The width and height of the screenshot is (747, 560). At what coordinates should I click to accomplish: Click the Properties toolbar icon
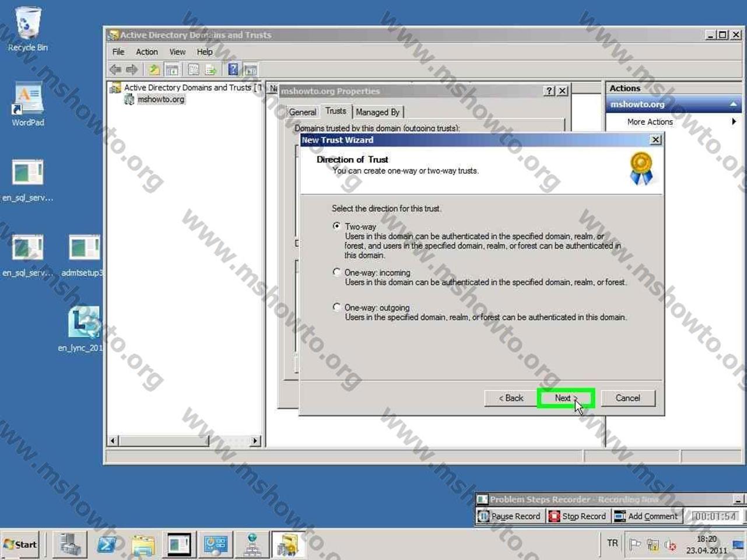coord(194,70)
